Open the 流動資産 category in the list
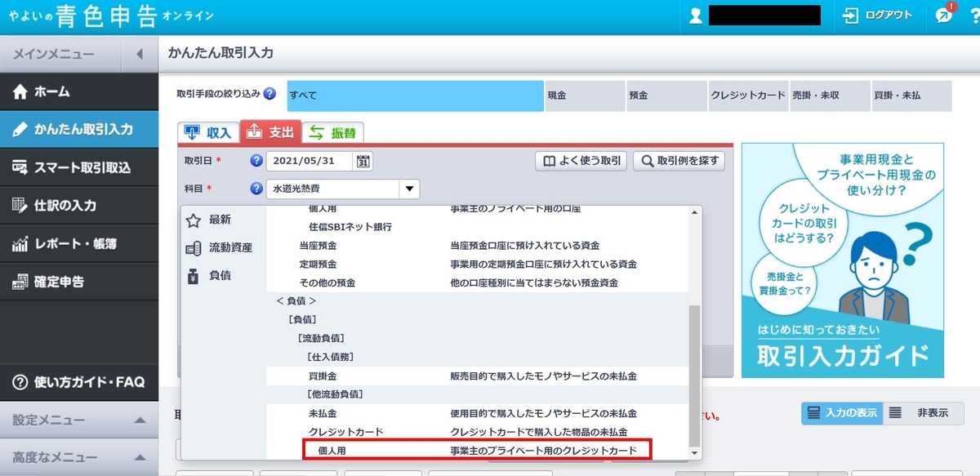 click(222, 246)
